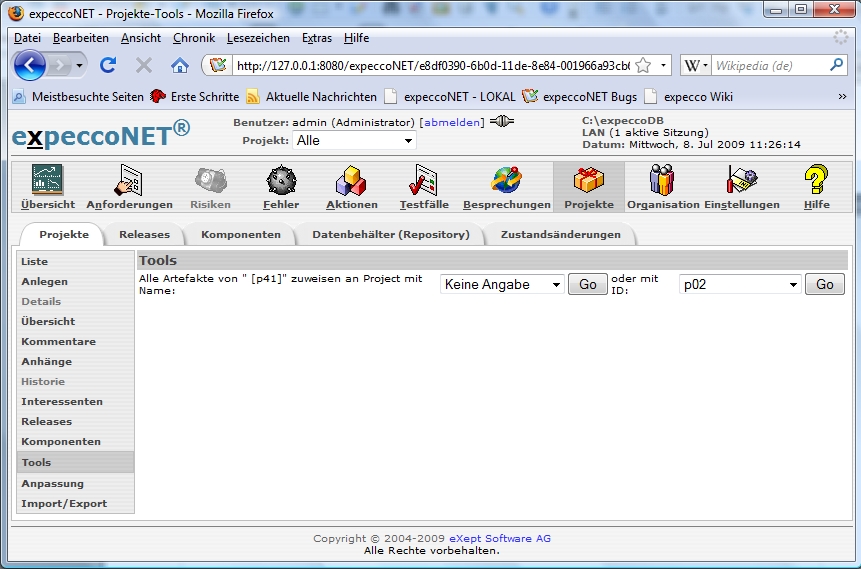The image size is (861, 569).
Task: Open the Fehler bug icon
Action: tap(281, 181)
